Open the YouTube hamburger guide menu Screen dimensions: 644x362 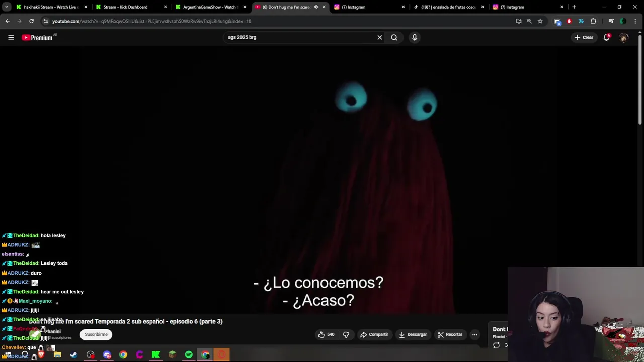pos(11,37)
